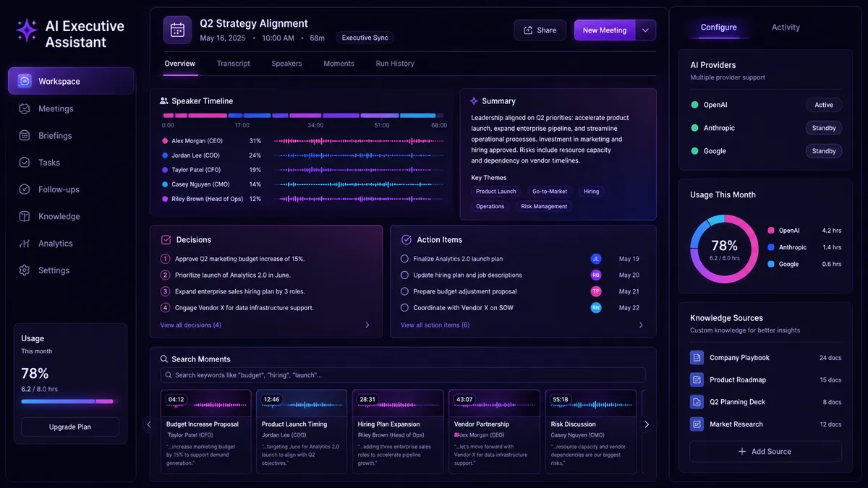Image resolution: width=868 pixels, height=488 pixels.
Task: Click the Product Roadmap document icon
Action: (x=697, y=380)
